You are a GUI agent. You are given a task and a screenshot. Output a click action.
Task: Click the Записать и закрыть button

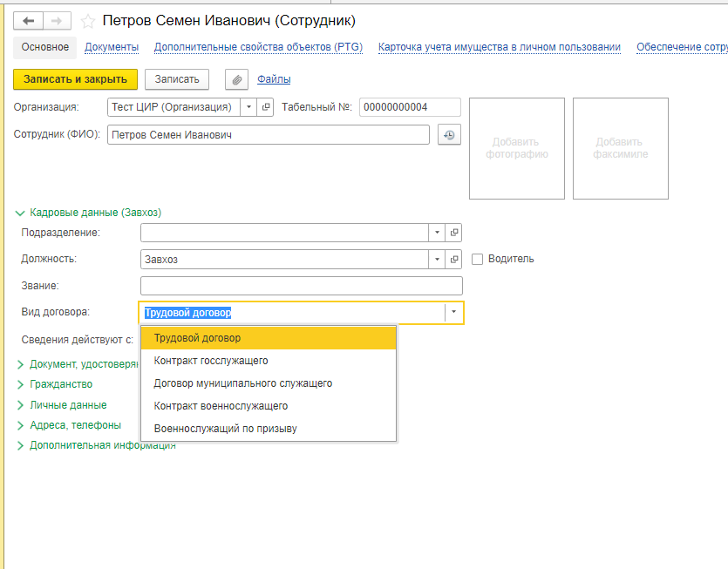pos(75,79)
